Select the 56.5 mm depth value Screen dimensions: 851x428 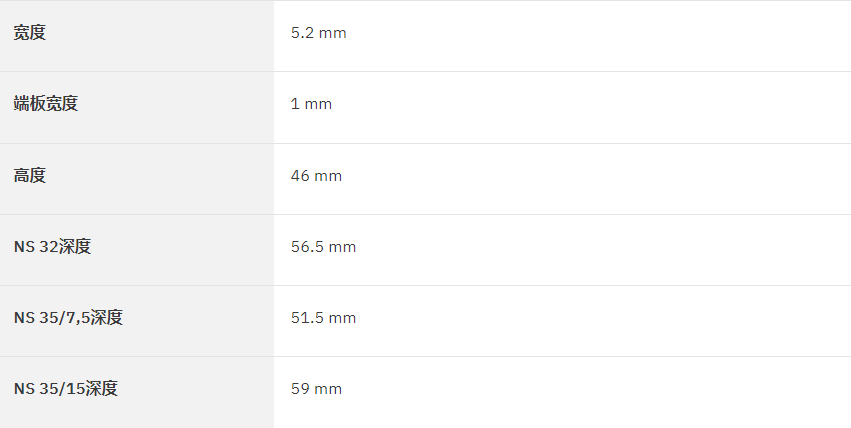coord(323,247)
